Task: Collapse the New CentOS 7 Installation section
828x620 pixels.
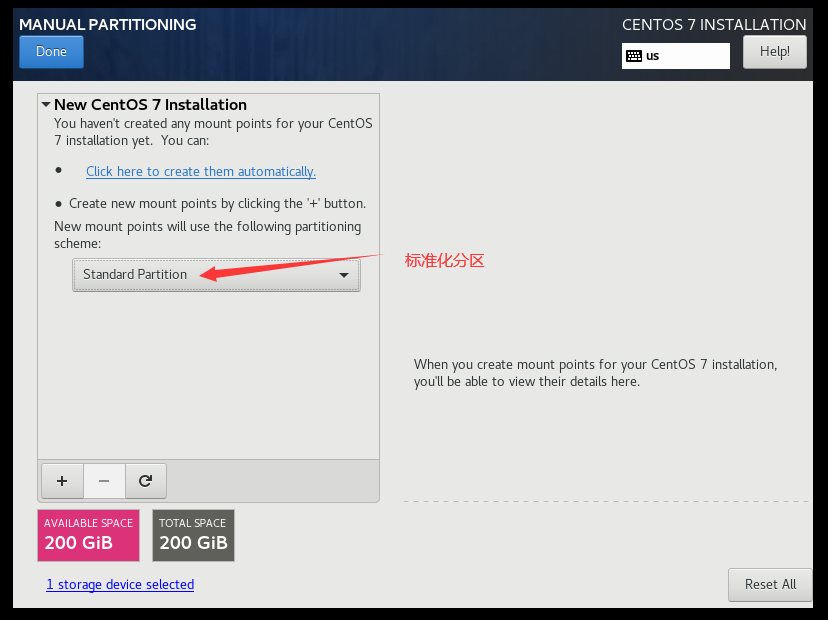Action: point(46,105)
